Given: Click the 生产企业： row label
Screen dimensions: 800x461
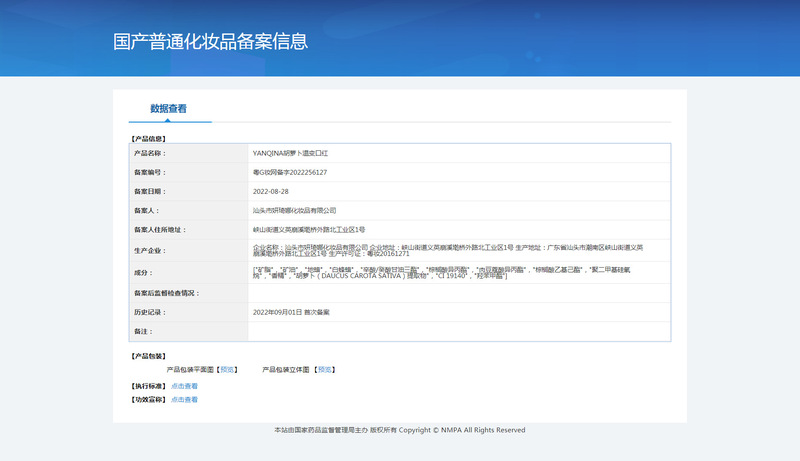Looking at the screenshot, I should tap(150, 250).
